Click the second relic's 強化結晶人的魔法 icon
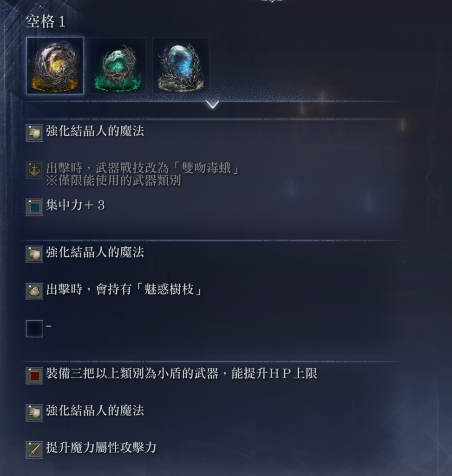Viewport: 452px width, 476px height. coord(34,254)
